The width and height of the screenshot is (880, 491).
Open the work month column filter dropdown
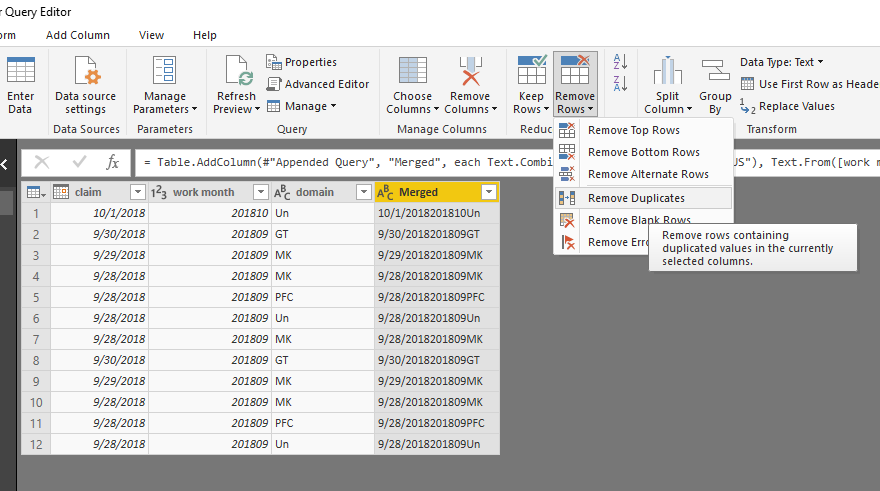coord(261,192)
